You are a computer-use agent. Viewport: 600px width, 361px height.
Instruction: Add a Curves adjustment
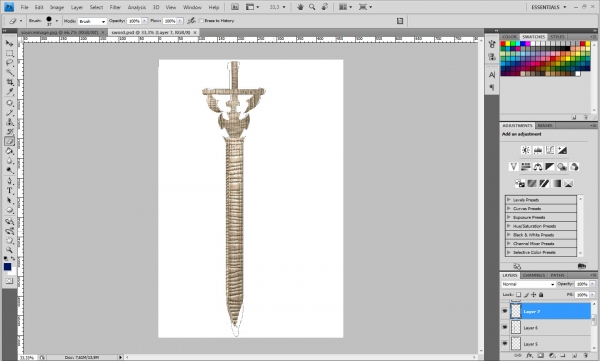click(550, 150)
